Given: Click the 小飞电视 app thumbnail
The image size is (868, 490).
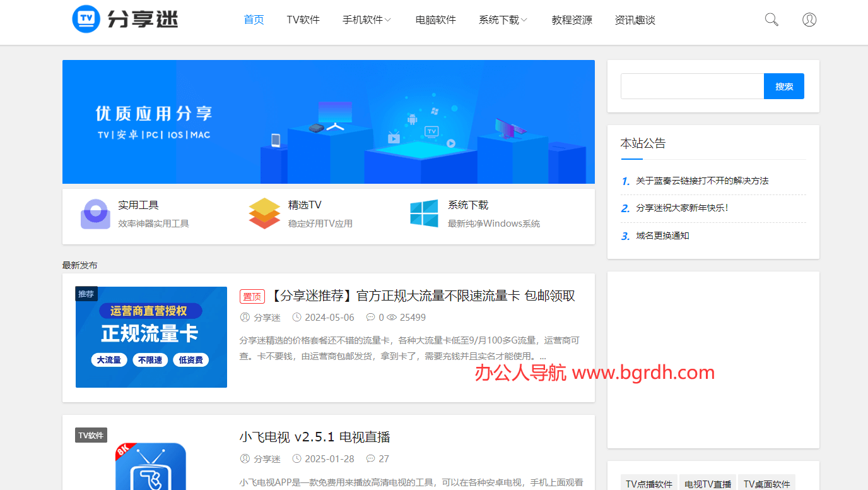Looking at the screenshot, I should [x=150, y=466].
